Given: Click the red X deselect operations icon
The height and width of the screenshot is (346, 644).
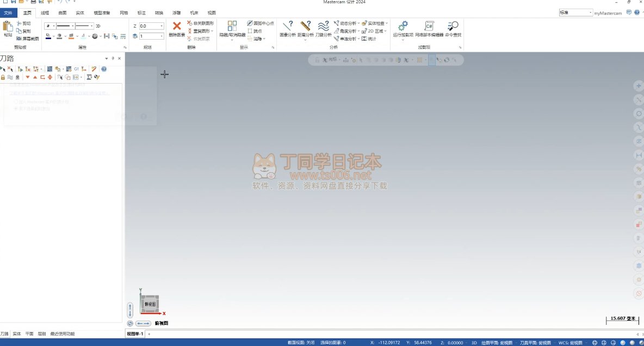Looking at the screenshot, I should coord(10,69).
